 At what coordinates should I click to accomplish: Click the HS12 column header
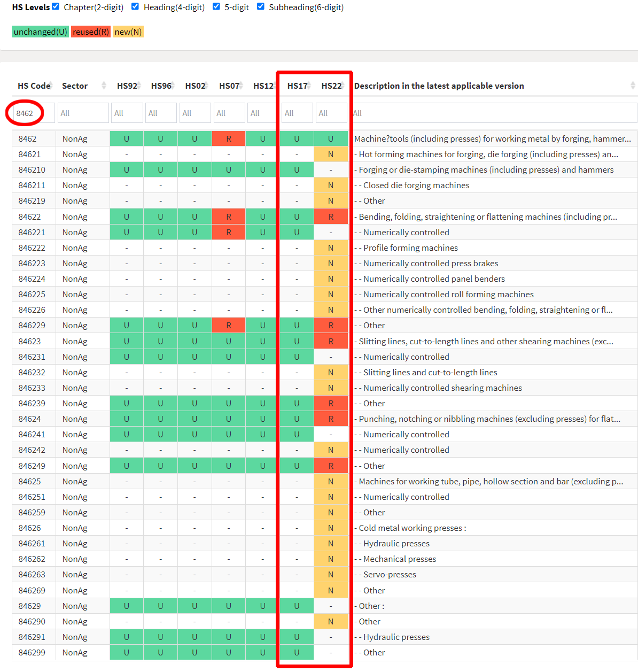[x=262, y=86]
